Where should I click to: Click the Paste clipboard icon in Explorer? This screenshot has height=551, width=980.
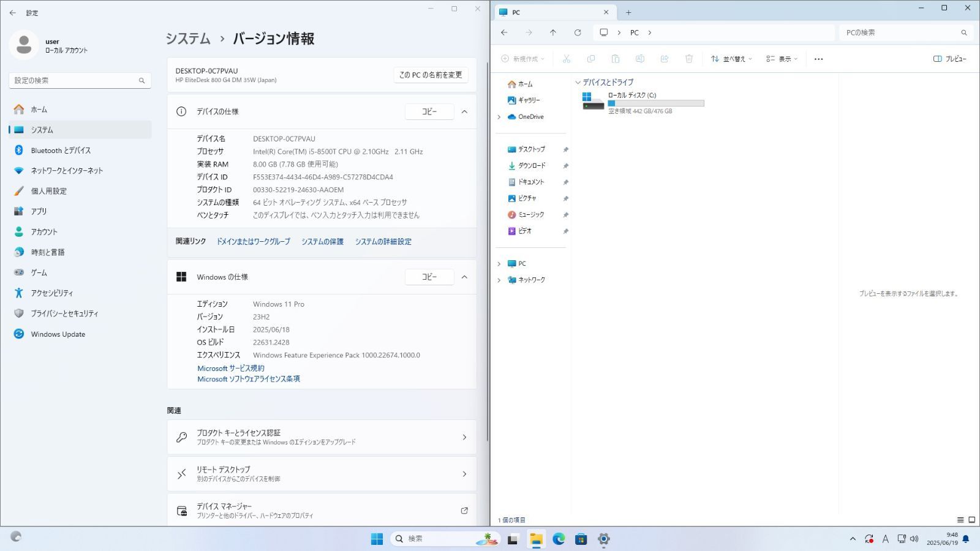[616, 59]
